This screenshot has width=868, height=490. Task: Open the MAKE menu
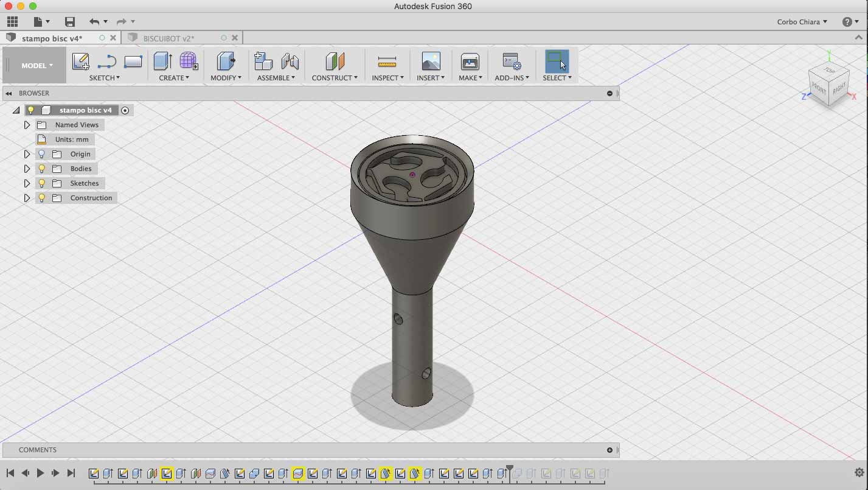coord(470,78)
